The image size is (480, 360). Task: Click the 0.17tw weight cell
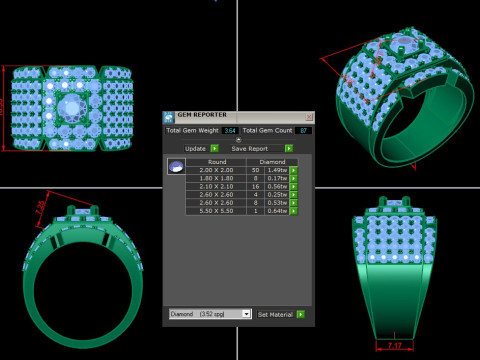point(277,178)
